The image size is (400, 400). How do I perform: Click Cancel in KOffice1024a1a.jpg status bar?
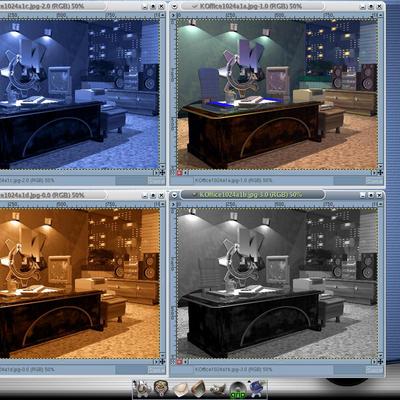(x=374, y=181)
